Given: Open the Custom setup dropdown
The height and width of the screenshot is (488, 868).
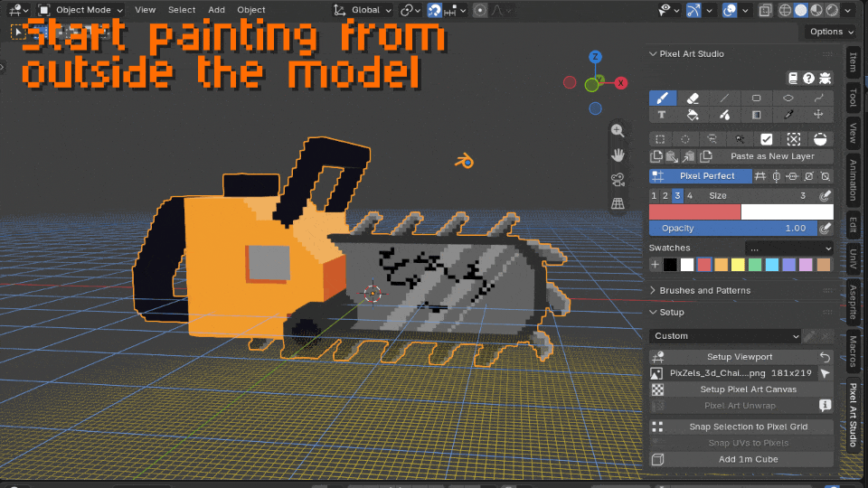Looking at the screenshot, I should tap(726, 336).
